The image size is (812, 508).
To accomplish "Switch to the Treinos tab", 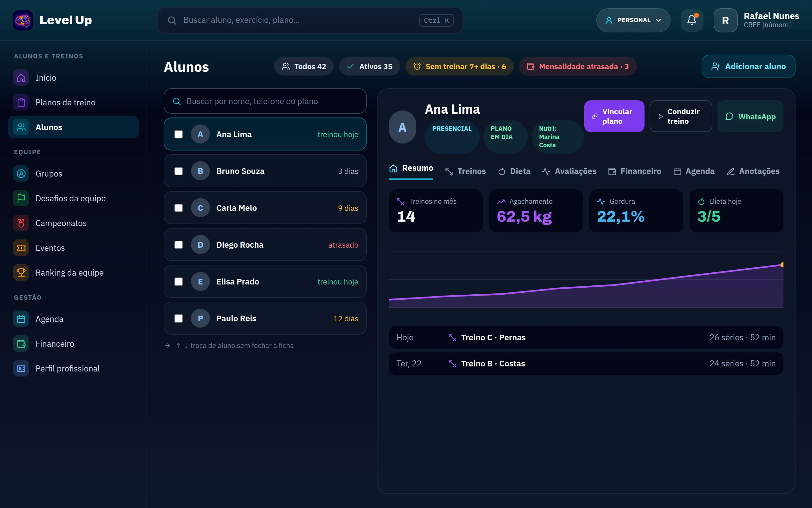I will click(x=465, y=171).
